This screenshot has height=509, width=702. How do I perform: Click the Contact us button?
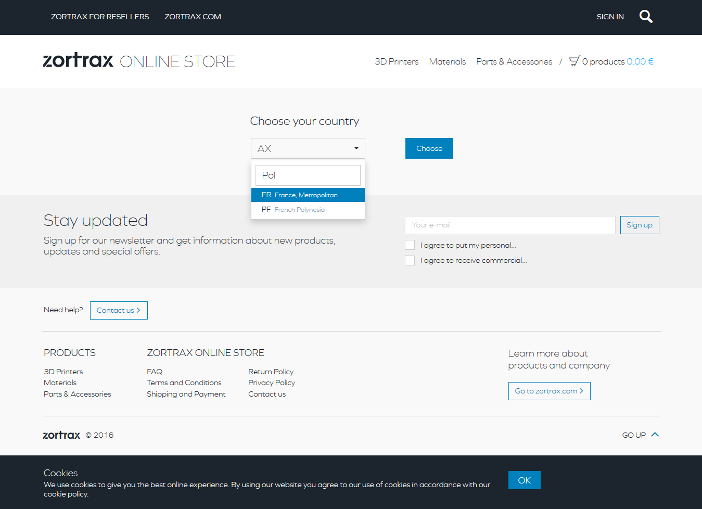pyautogui.click(x=119, y=310)
